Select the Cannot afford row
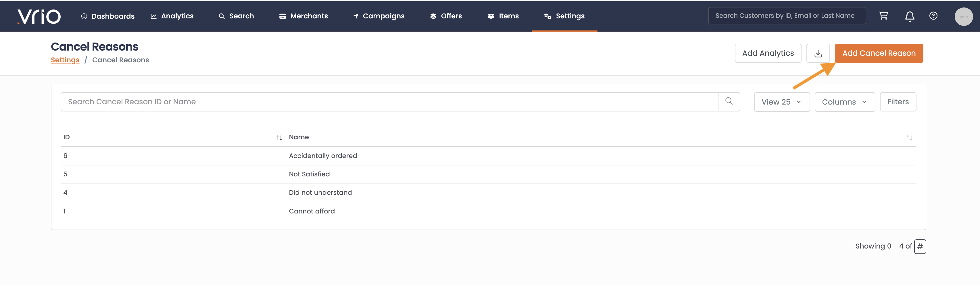Image resolution: width=980 pixels, height=285 pixels. pyautogui.click(x=489, y=211)
